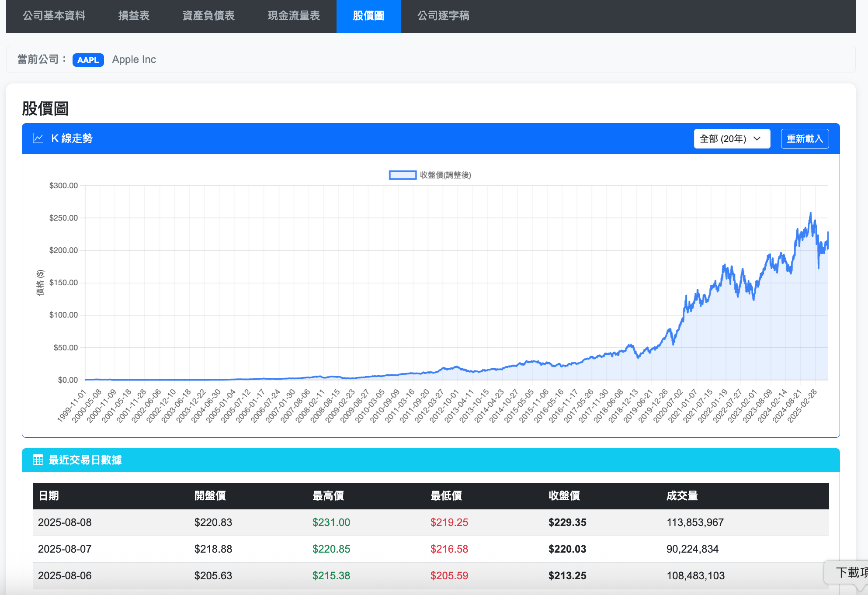Click the active 股價圖 tab
868x595 pixels.
click(368, 16)
